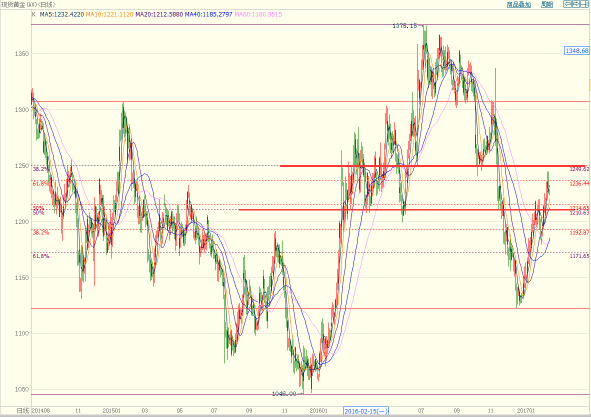
Task: Select the 1046.00 low price annotation
Action: 284,394
